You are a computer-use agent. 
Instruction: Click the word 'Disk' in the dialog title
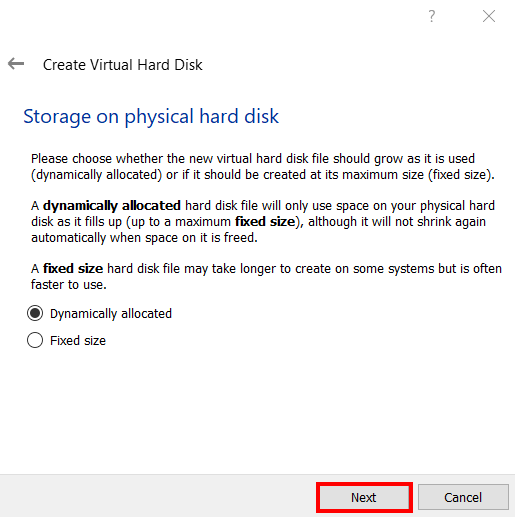[188, 65]
